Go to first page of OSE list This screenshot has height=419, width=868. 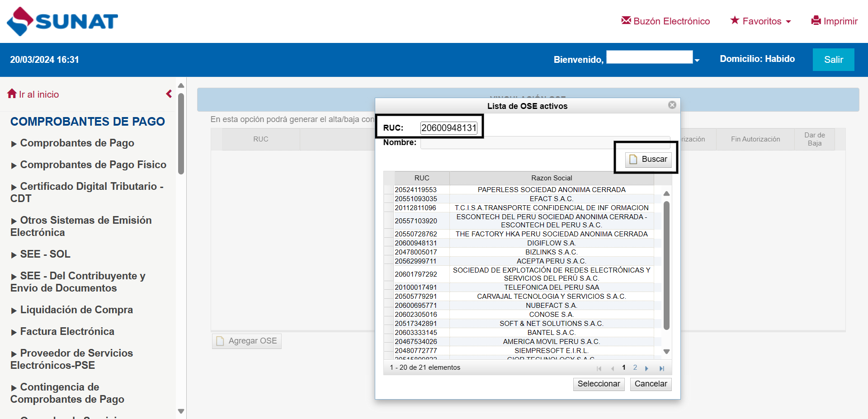[599, 368]
